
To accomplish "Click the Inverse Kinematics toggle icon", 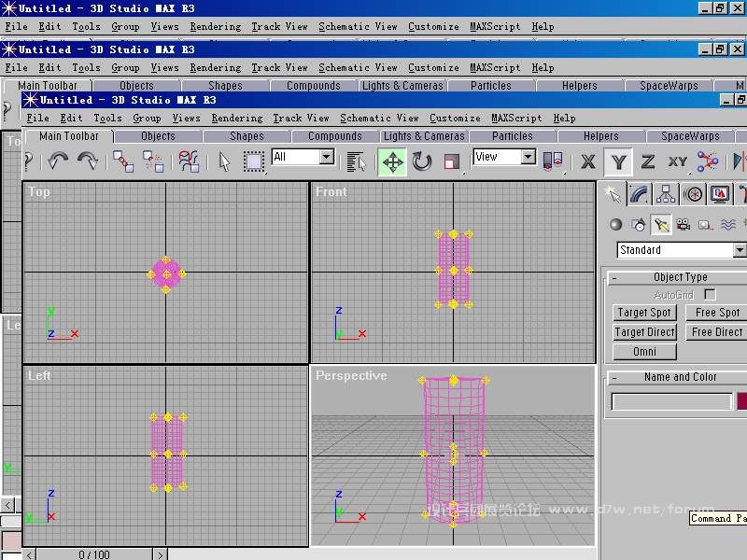I will click(x=708, y=161).
